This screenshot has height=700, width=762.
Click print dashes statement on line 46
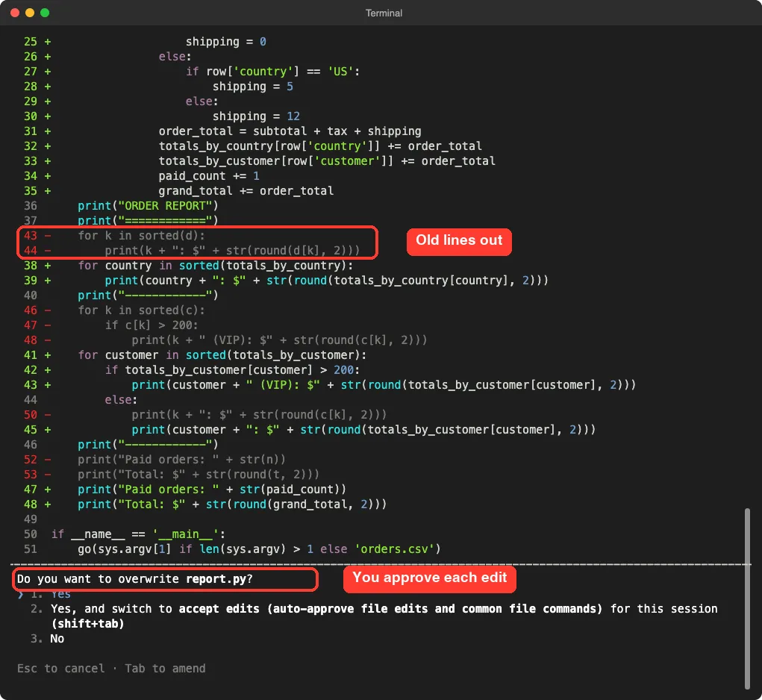(x=149, y=445)
